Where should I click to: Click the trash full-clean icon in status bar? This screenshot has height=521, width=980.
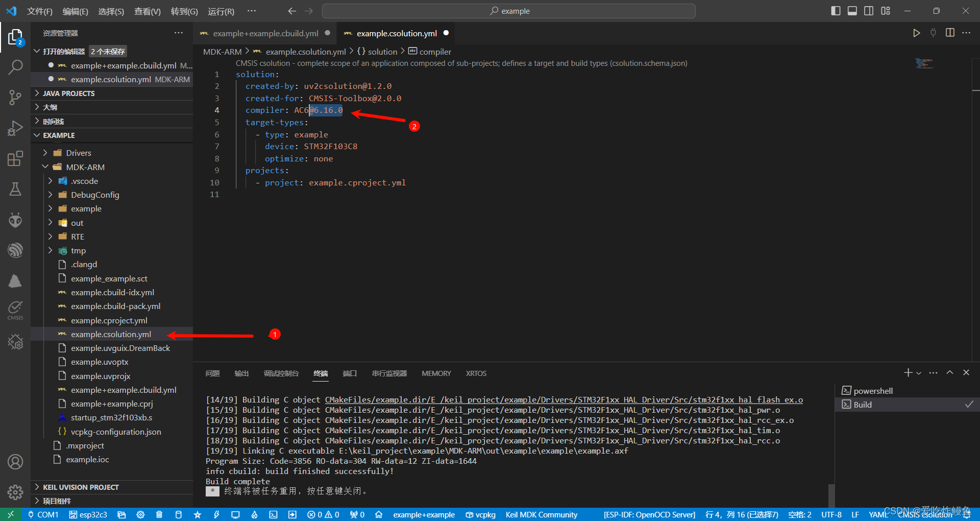pyautogui.click(x=159, y=514)
